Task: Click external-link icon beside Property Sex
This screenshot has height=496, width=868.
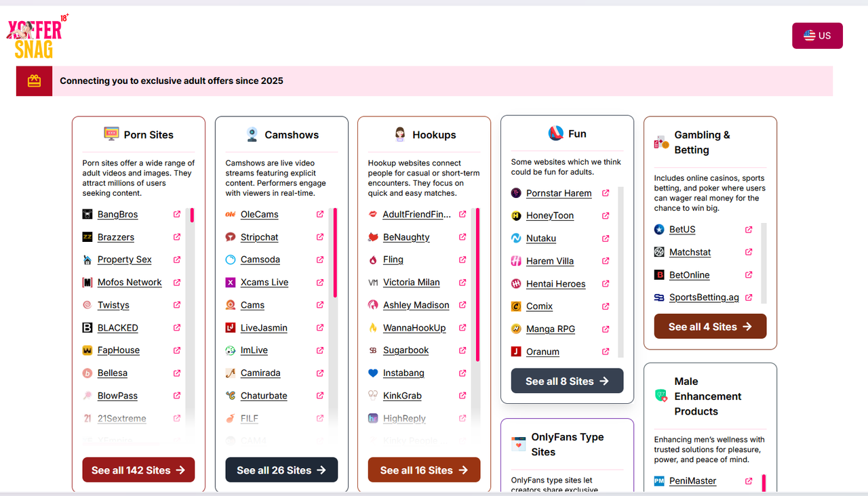Action: click(x=177, y=260)
